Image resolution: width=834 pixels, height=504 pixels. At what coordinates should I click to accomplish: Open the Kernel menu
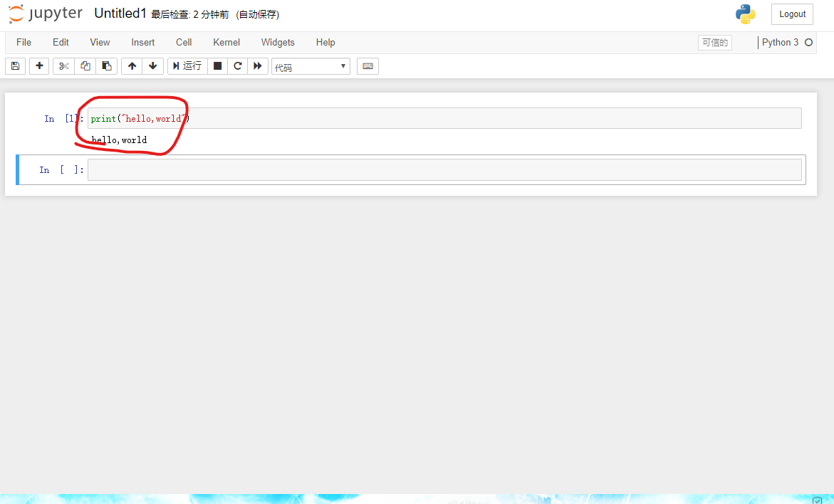tap(226, 43)
